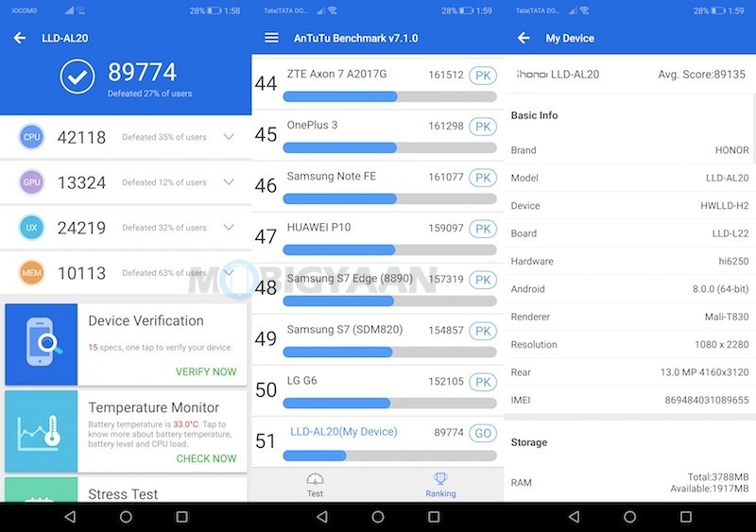The width and height of the screenshot is (756, 532).
Task: Select the Hardware hi6250 row
Action: 629,262
